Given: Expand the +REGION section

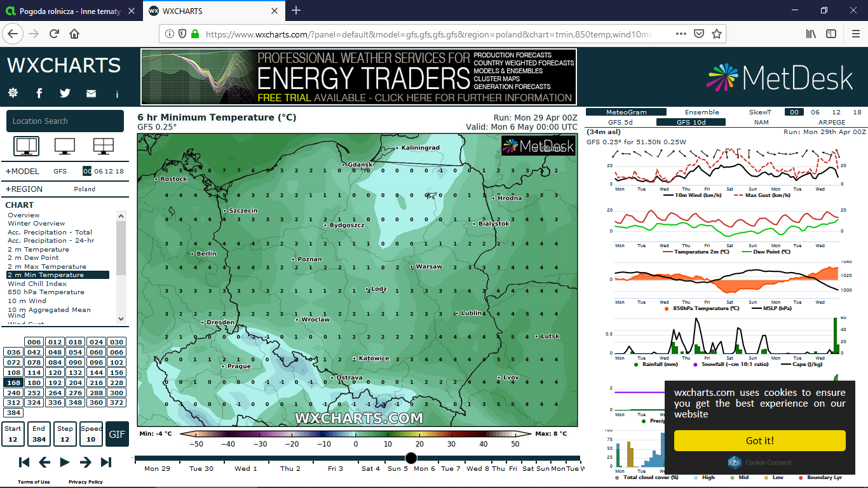Looking at the screenshot, I should click(24, 189).
